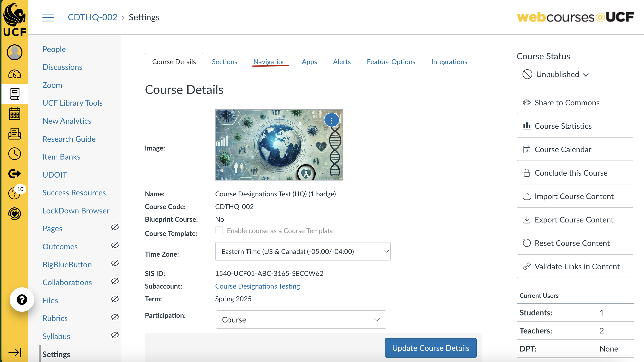Open the Calendar icon in global navigation

coord(14,114)
